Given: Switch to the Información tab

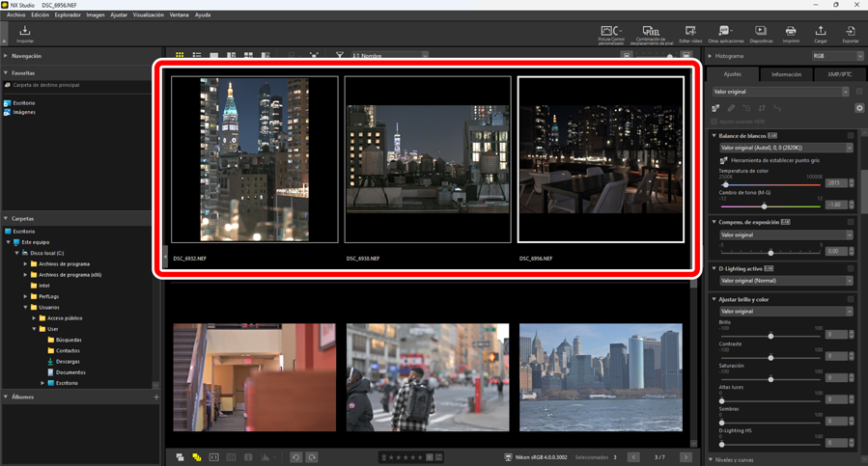Looking at the screenshot, I should point(786,74).
